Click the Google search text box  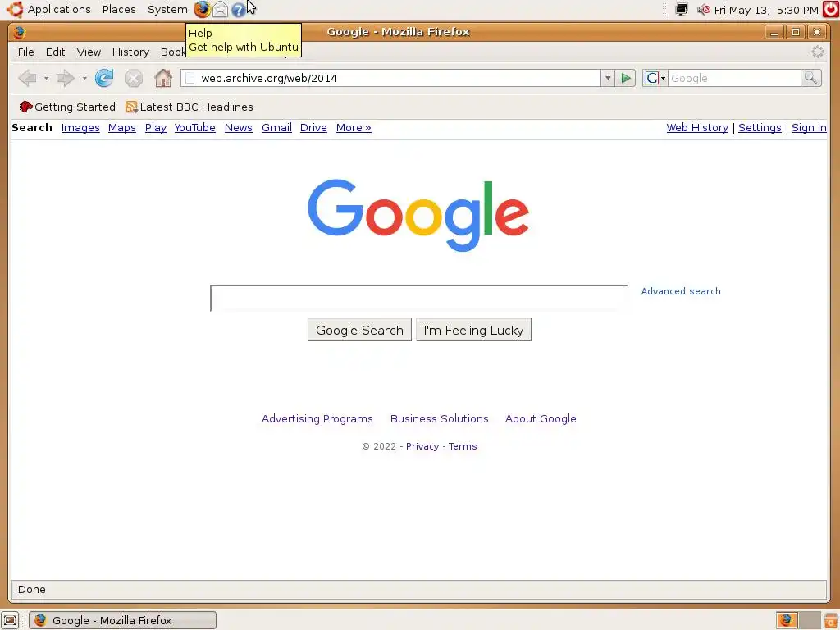419,298
